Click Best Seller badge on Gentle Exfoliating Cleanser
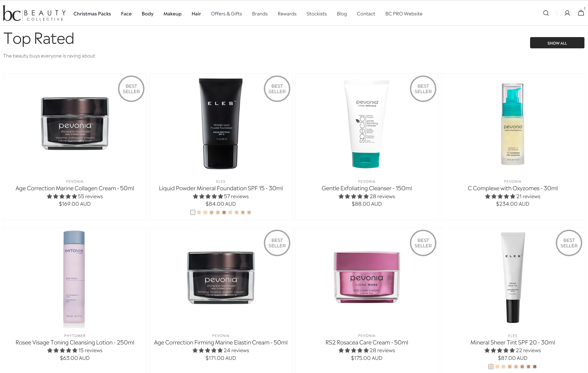This screenshot has width=588, height=373. (423, 89)
